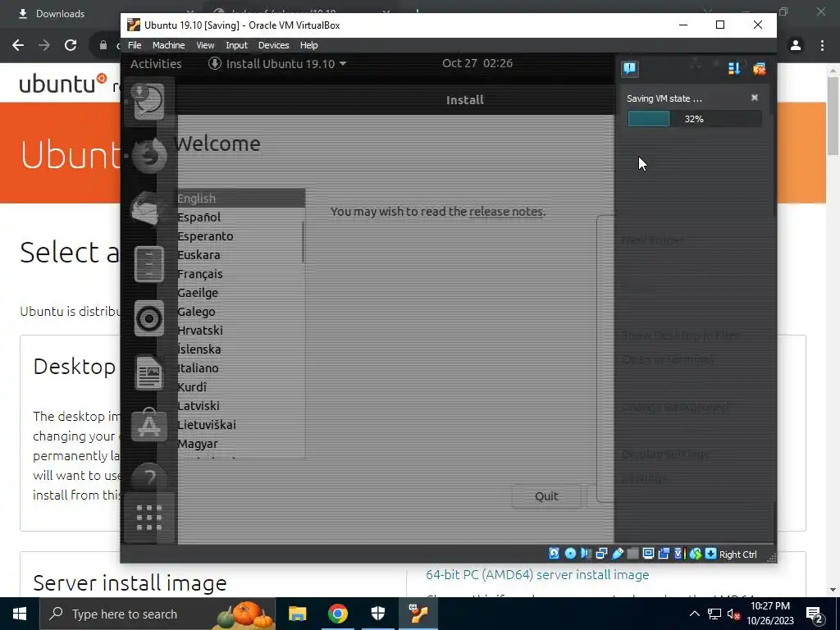The height and width of the screenshot is (630, 840).
Task: Select Français in the language list
Action: (x=240, y=274)
